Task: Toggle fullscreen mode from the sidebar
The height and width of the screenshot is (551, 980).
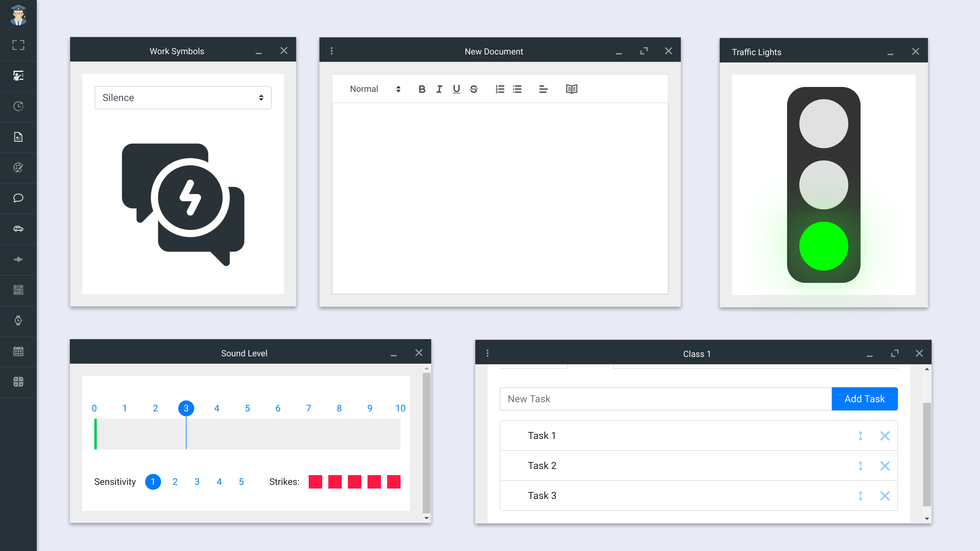Action: tap(18, 45)
